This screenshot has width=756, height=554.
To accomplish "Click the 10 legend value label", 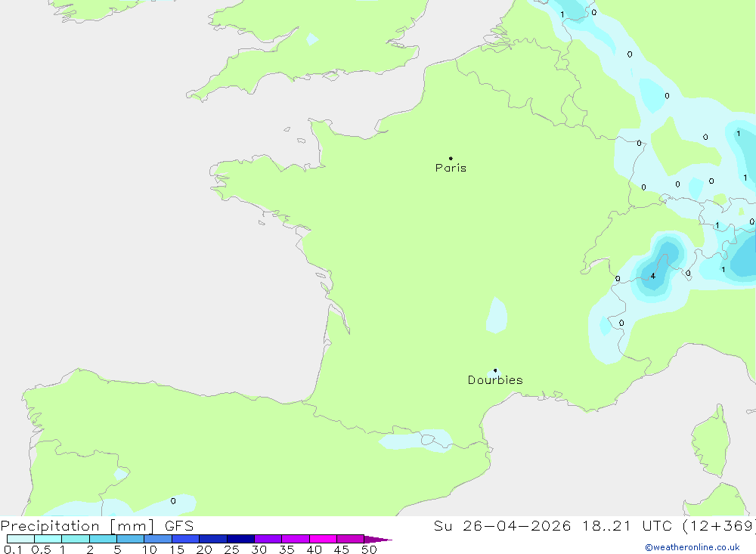I will (x=150, y=549).
